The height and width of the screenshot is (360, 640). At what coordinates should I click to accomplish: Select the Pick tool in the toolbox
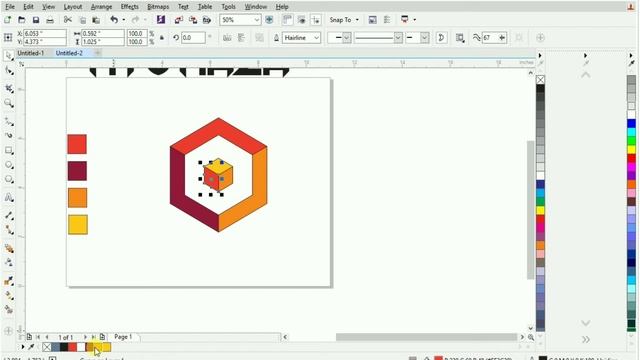coord(8,56)
